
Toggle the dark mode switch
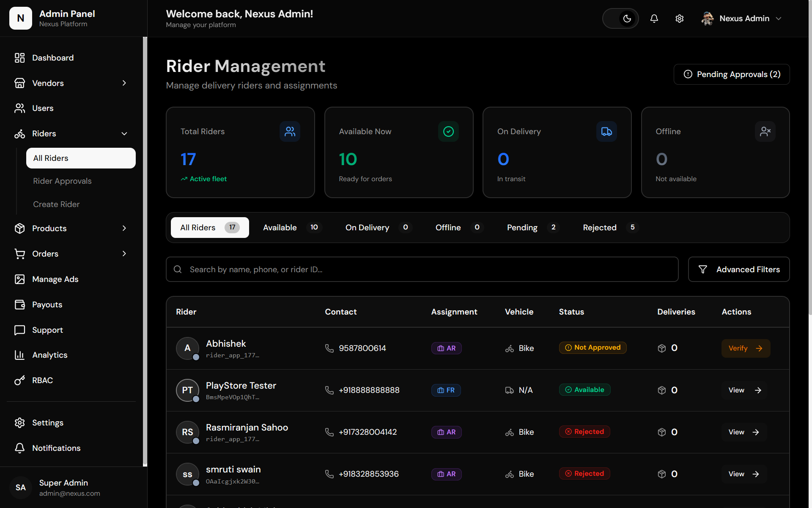click(x=620, y=19)
